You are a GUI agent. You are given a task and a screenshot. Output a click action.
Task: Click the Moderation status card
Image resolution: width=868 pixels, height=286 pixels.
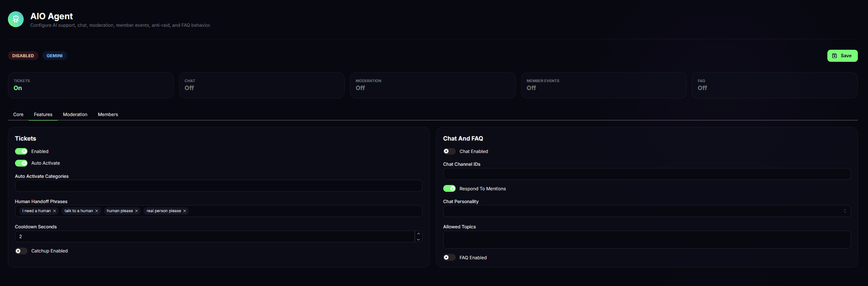[433, 85]
